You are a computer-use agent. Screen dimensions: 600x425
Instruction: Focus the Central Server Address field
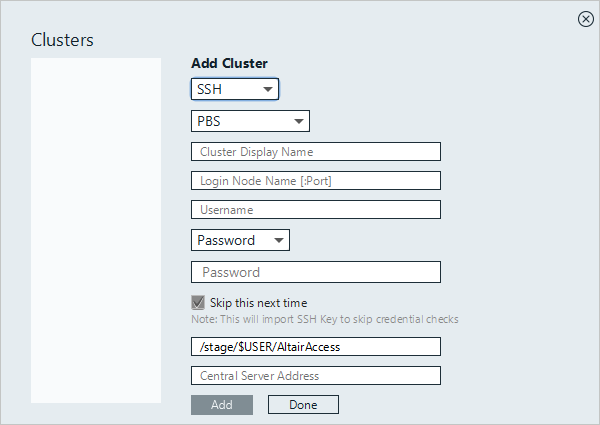point(315,376)
